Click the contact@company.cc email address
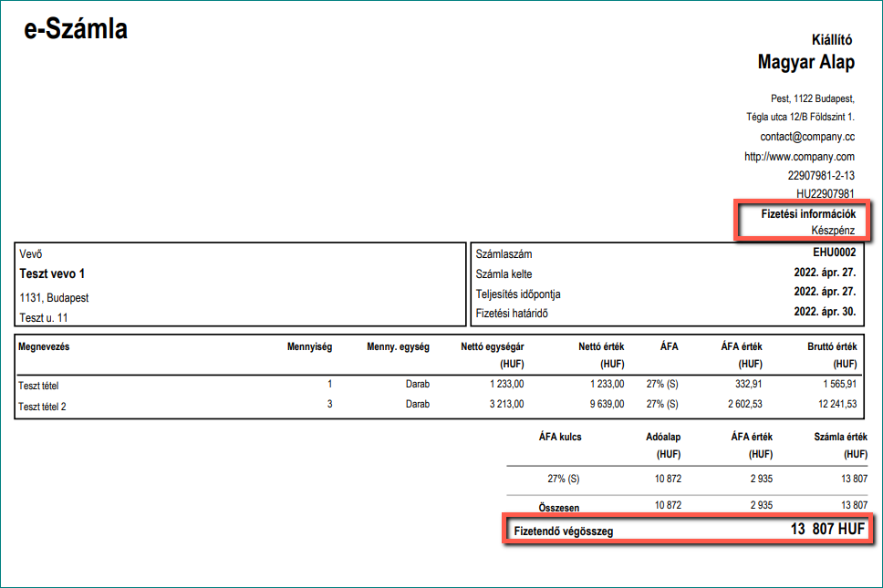Viewport: 883px width, 588px height. pos(807,137)
